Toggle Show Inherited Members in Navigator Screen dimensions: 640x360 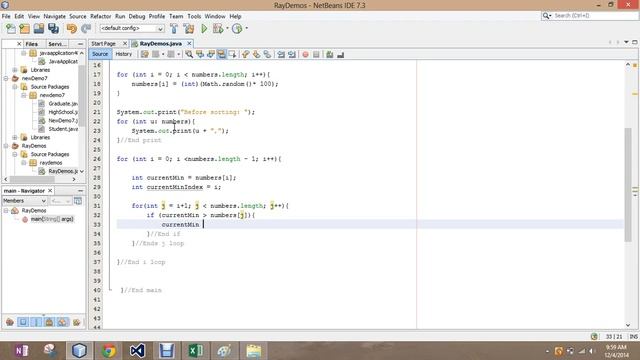10,322
